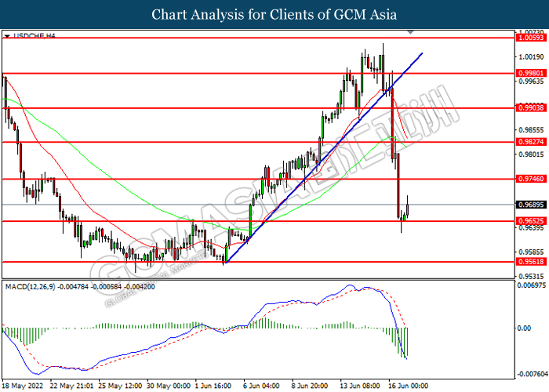The image size is (549, 392).
Task: Click the 22 May 21:01 time label
Action: click(72, 386)
